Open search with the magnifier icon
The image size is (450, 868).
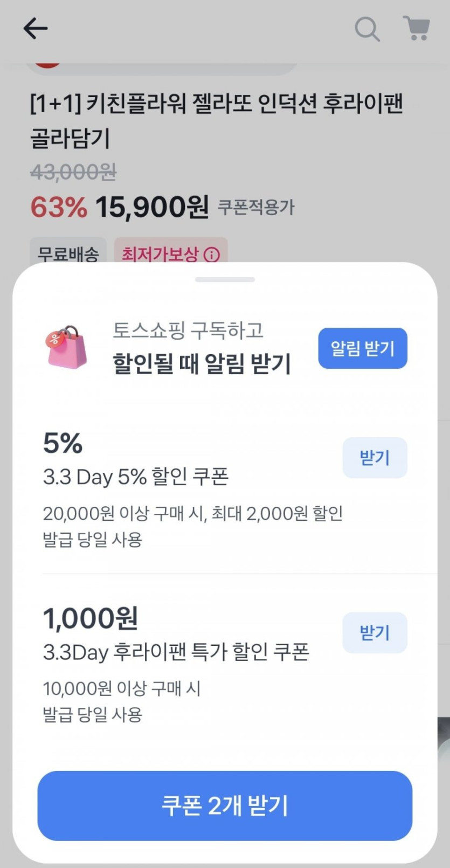367,29
